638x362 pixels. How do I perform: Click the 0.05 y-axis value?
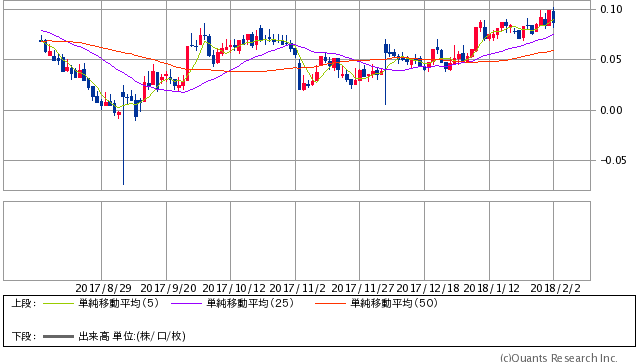click(611, 60)
